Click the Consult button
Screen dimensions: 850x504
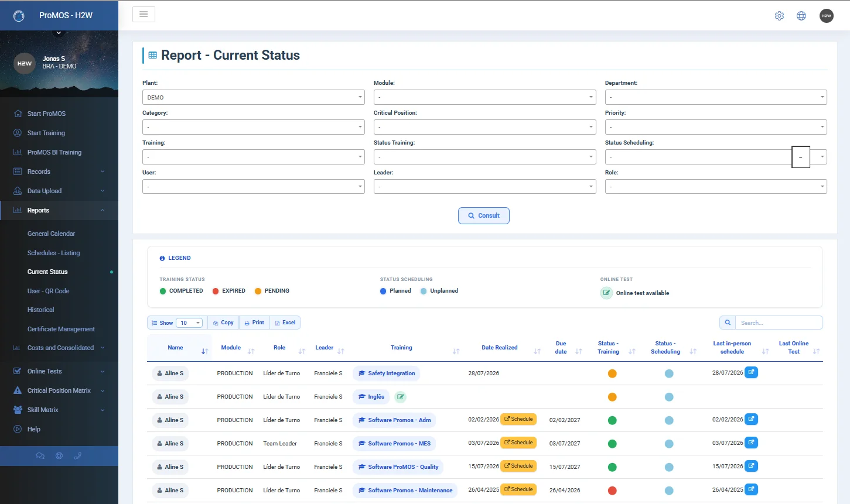pos(484,215)
